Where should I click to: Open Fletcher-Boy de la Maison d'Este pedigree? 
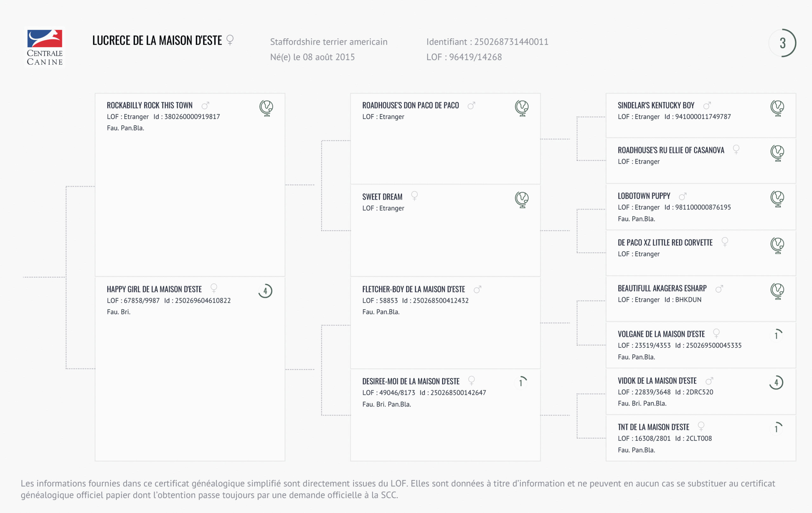pos(413,289)
